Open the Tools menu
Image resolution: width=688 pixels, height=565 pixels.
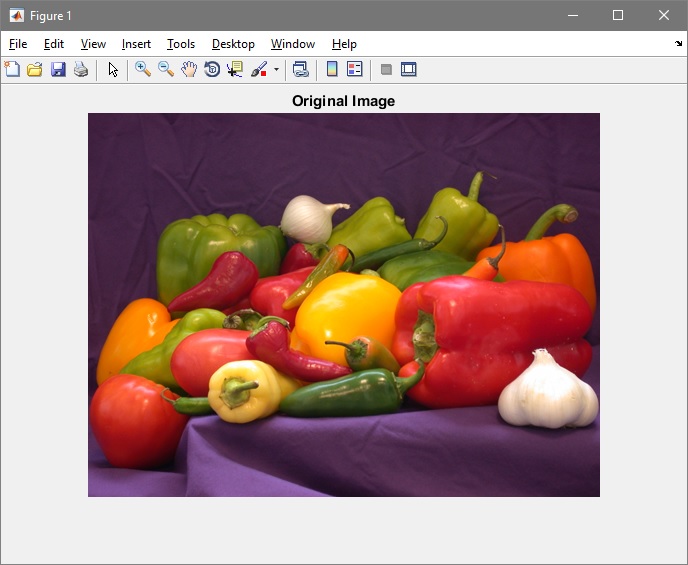click(181, 44)
